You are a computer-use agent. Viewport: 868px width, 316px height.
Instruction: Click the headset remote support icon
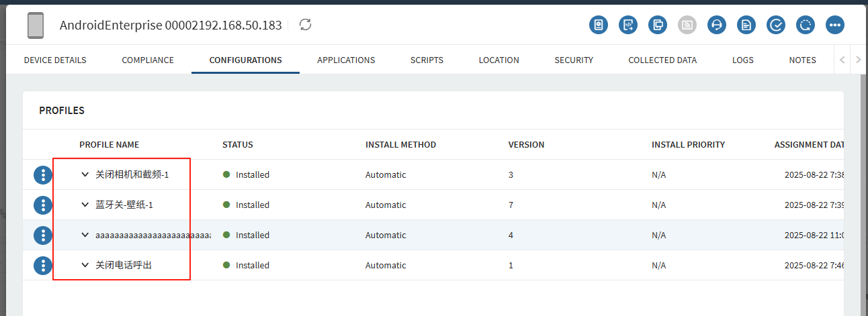(716, 25)
